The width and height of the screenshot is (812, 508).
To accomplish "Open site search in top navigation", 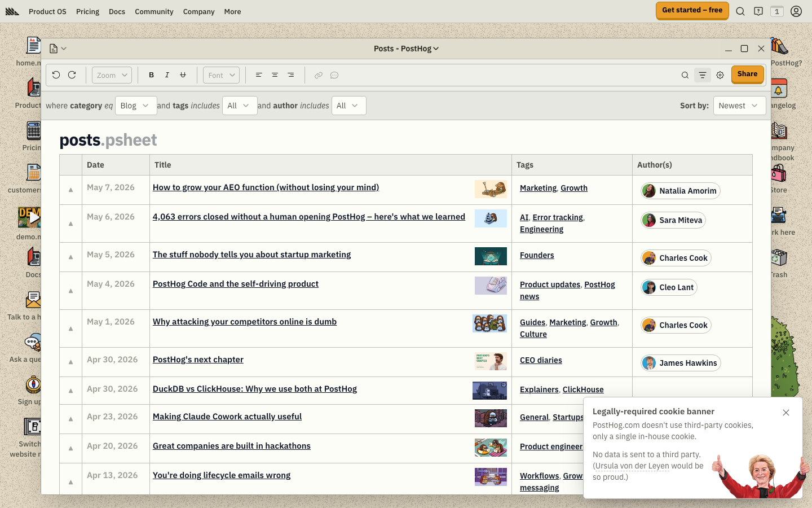I will point(740,11).
